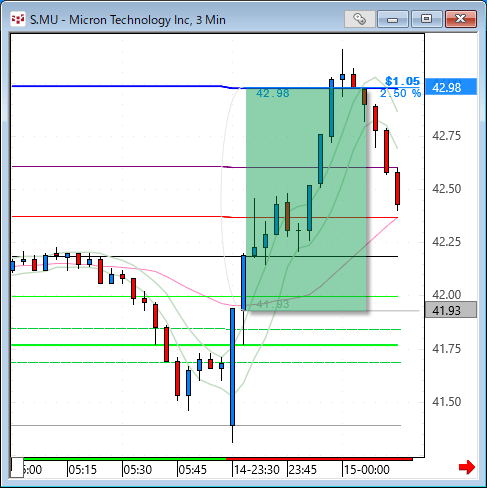Viewport: 487px width, 488px height.
Task: Click the 42.25 price axis label
Action: pos(446,242)
